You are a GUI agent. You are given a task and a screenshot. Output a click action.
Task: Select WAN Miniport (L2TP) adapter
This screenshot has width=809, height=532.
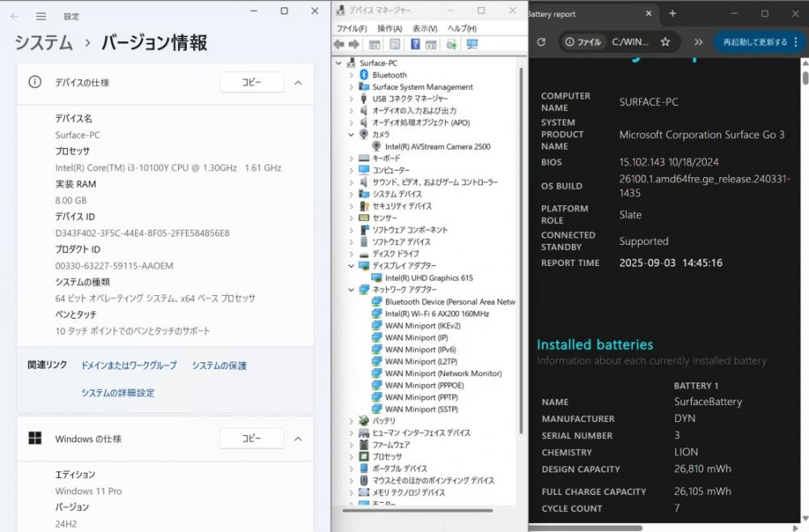click(x=421, y=361)
